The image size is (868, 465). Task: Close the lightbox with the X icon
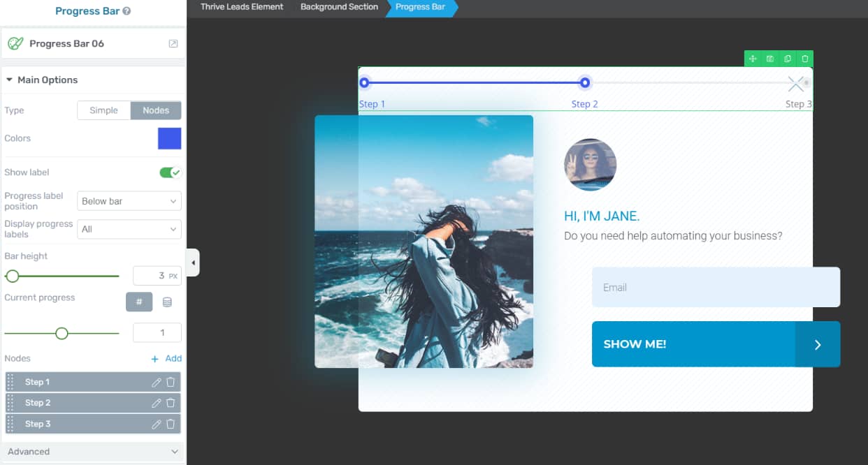[796, 84]
